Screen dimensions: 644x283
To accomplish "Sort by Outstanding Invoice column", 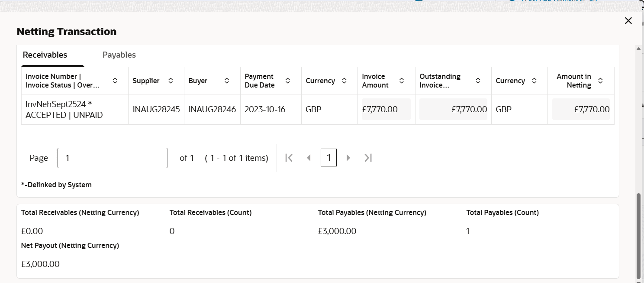I will 478,81.
